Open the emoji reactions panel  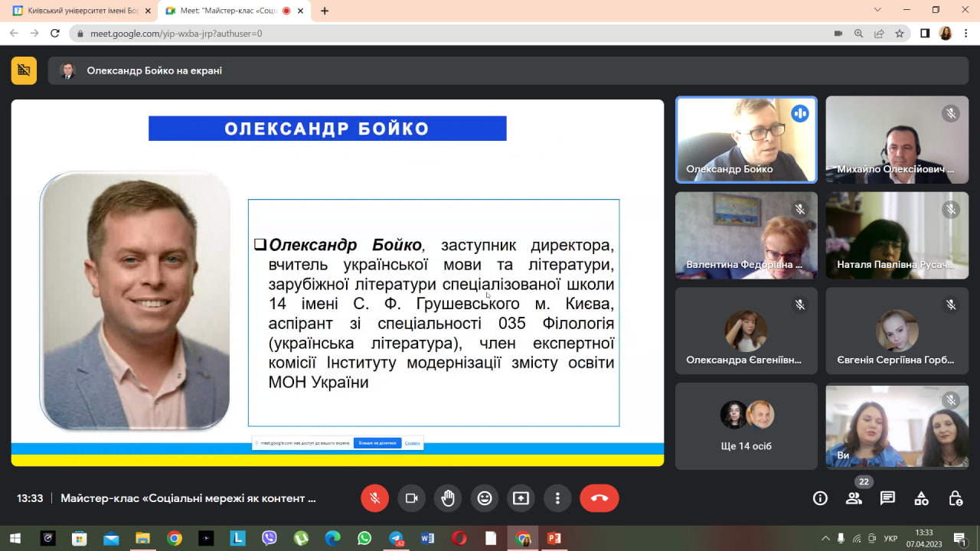point(485,498)
